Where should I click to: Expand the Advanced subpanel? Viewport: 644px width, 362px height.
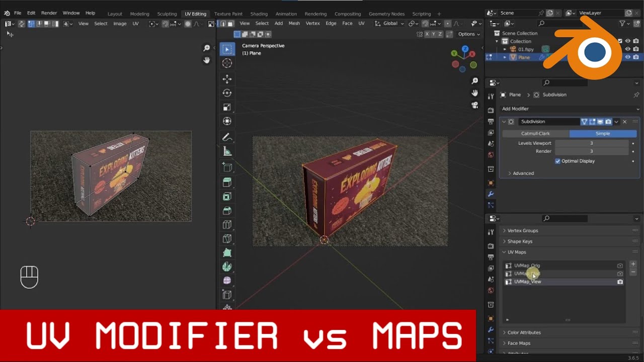pyautogui.click(x=521, y=173)
